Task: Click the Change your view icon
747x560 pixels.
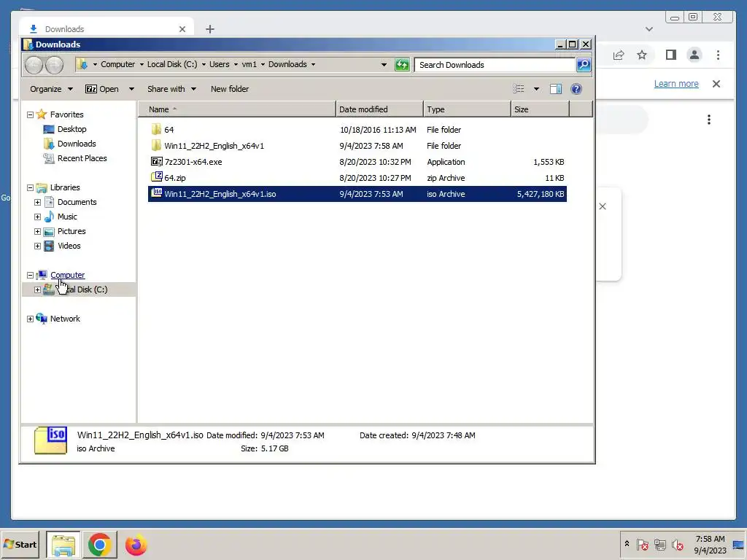Action: click(519, 89)
